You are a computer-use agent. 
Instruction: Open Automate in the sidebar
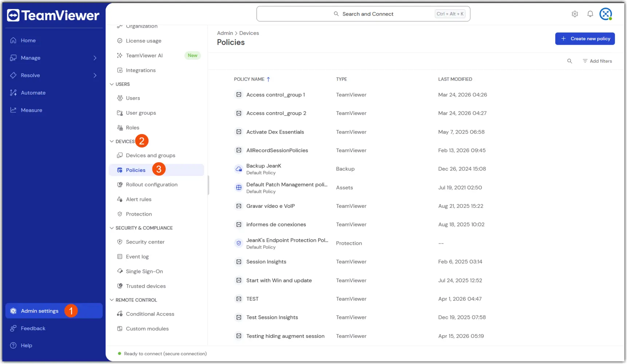coord(54,93)
